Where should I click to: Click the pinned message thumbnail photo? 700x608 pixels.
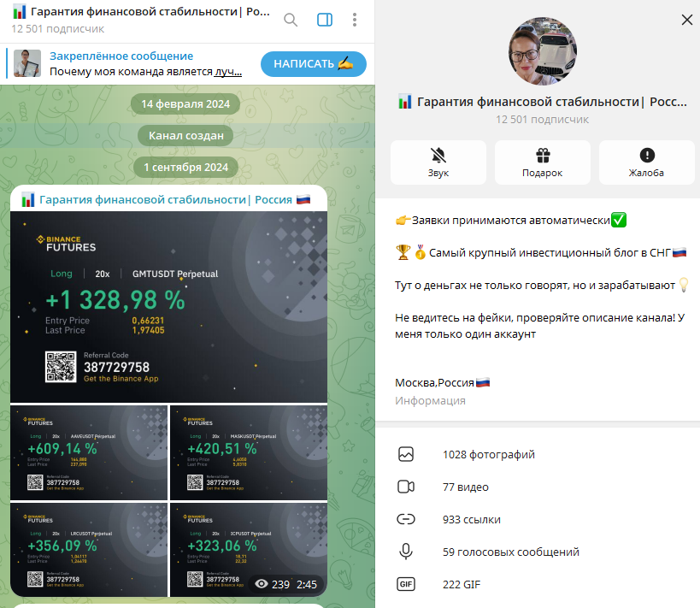27,63
